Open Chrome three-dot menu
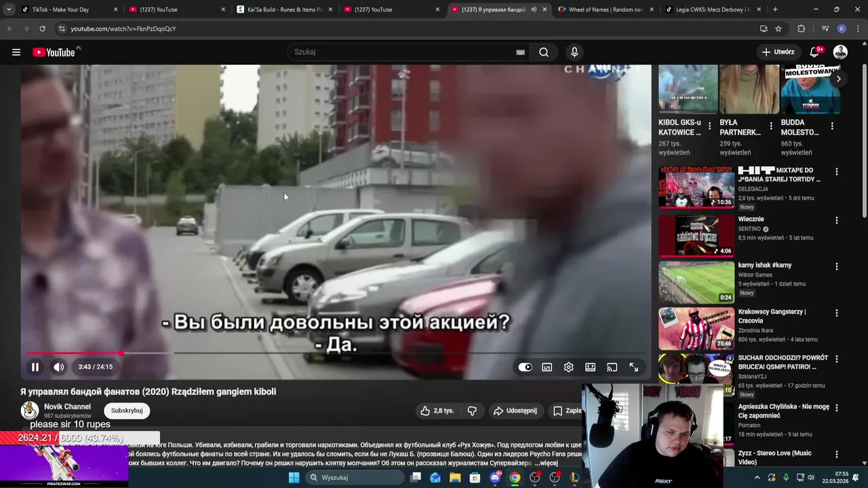 tap(857, 28)
